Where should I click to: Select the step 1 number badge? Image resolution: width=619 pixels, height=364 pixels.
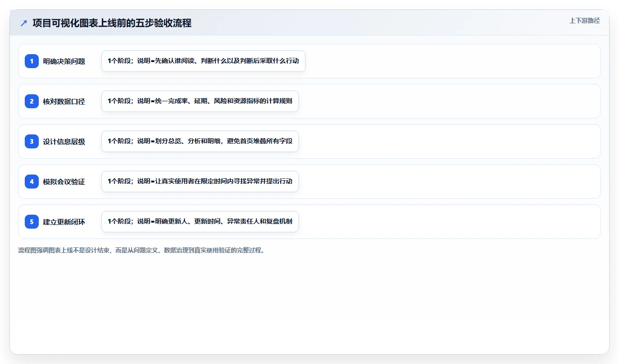coord(32,61)
